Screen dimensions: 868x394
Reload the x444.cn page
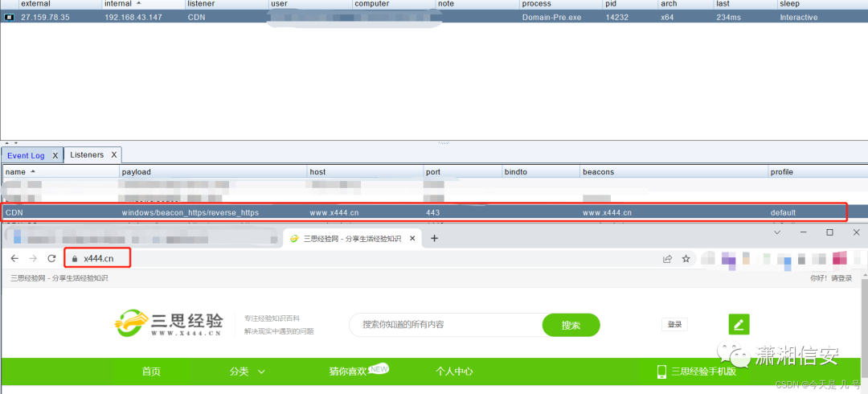[x=51, y=258]
